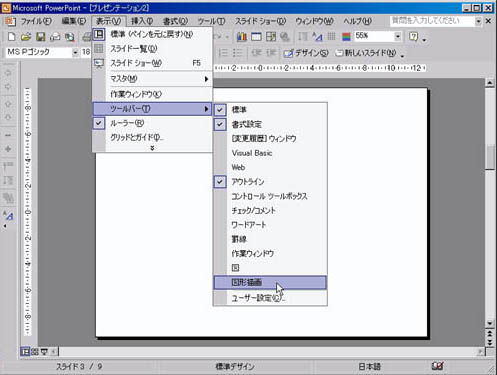This screenshot has height=375, width=497.
Task: Uncheck the 標準 toolbar in submenu
Action: [270, 110]
